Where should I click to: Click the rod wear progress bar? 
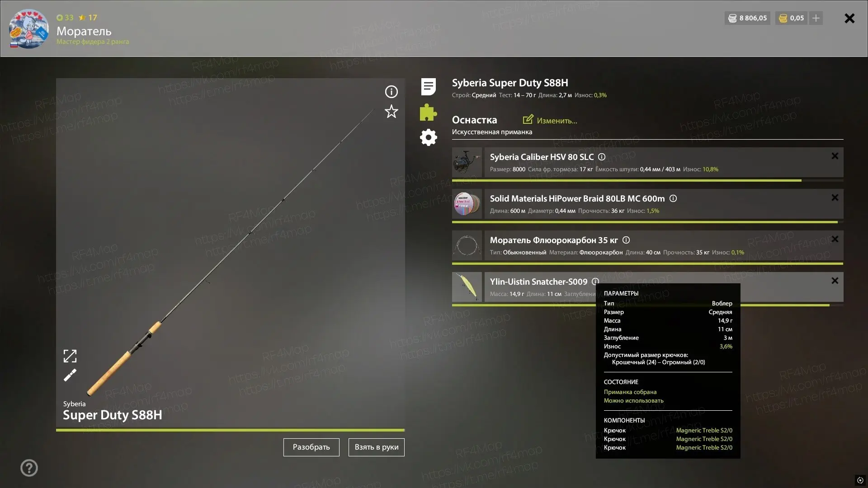(230, 430)
